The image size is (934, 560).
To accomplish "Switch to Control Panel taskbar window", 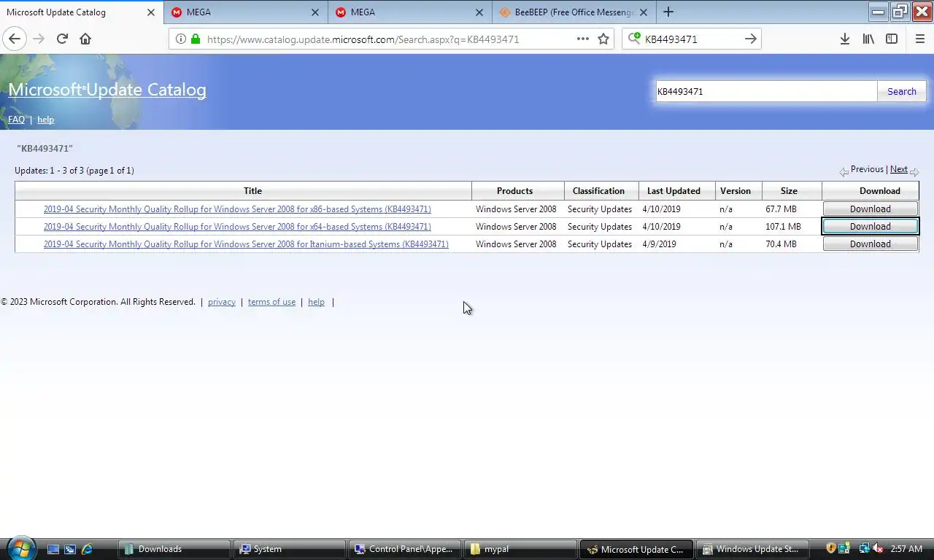I will click(405, 549).
